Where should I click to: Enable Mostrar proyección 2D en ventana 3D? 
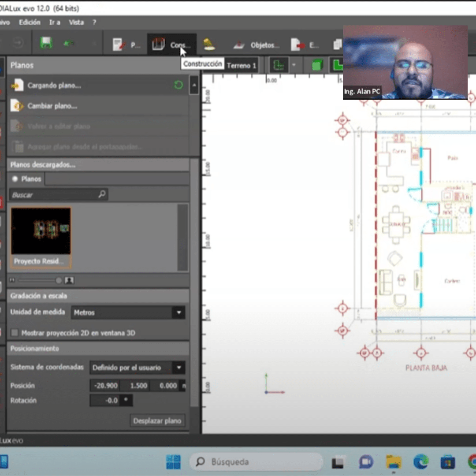click(x=15, y=333)
